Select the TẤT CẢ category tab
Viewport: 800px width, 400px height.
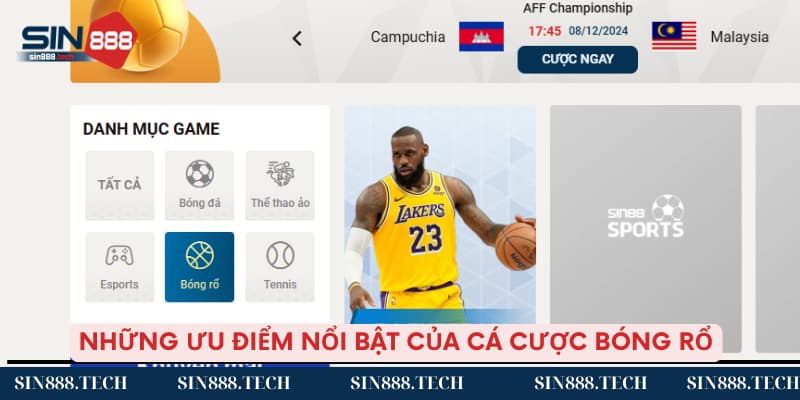(119, 185)
